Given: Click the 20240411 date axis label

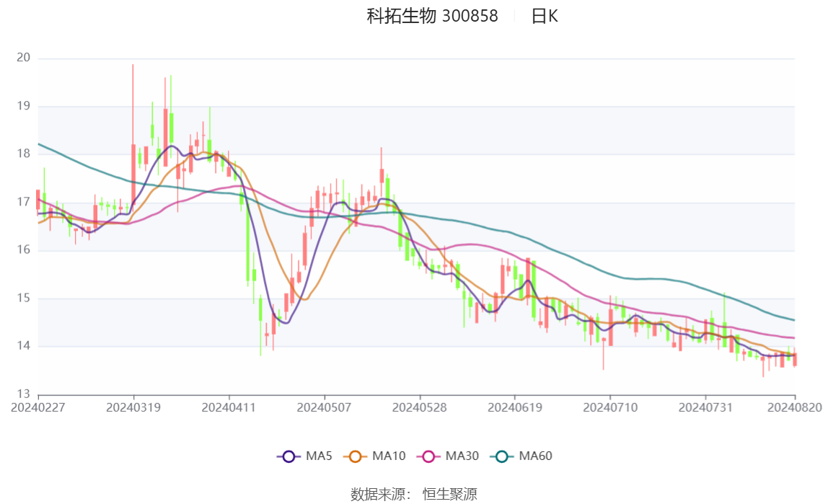Looking at the screenshot, I should tap(229, 408).
